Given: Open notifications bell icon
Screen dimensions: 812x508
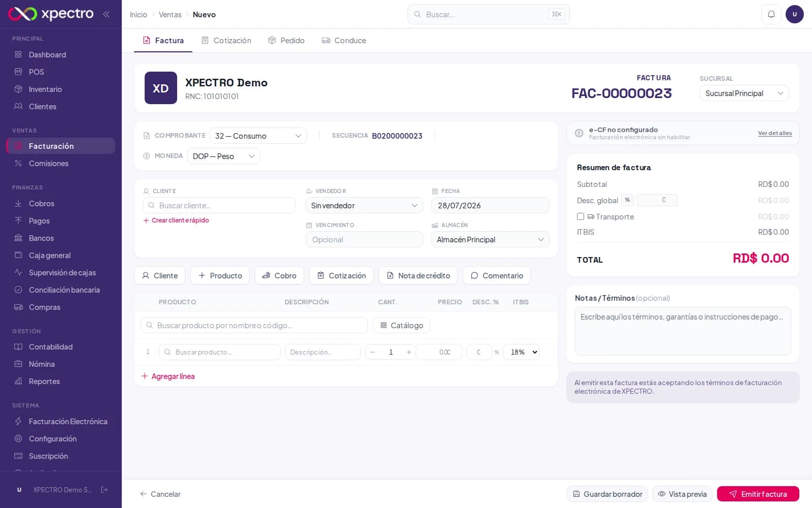Looking at the screenshot, I should click(x=771, y=14).
